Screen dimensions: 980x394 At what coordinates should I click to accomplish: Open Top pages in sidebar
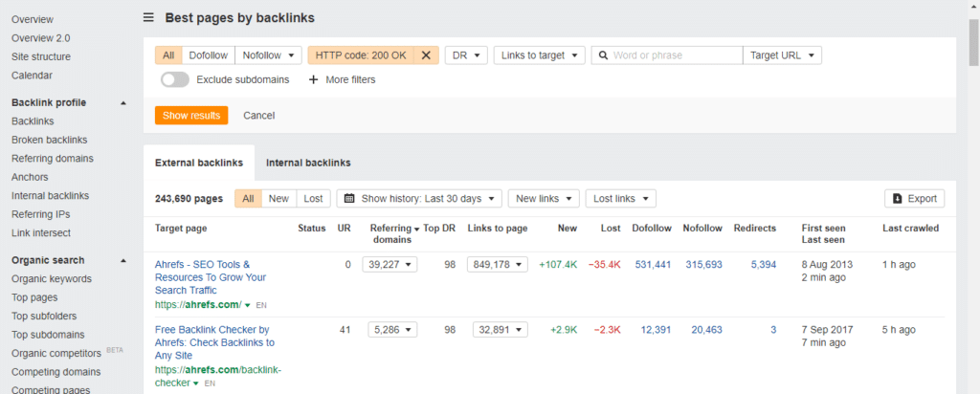click(x=34, y=297)
